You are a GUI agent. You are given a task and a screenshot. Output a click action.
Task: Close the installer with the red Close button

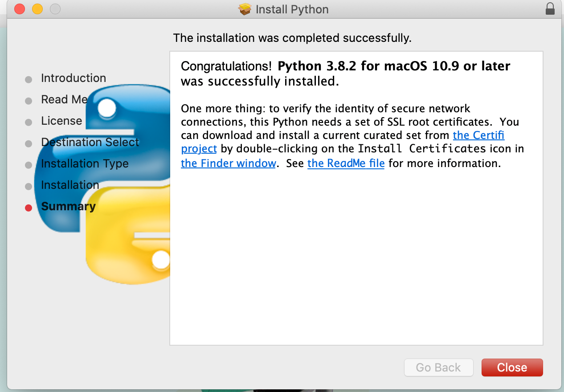[512, 367]
